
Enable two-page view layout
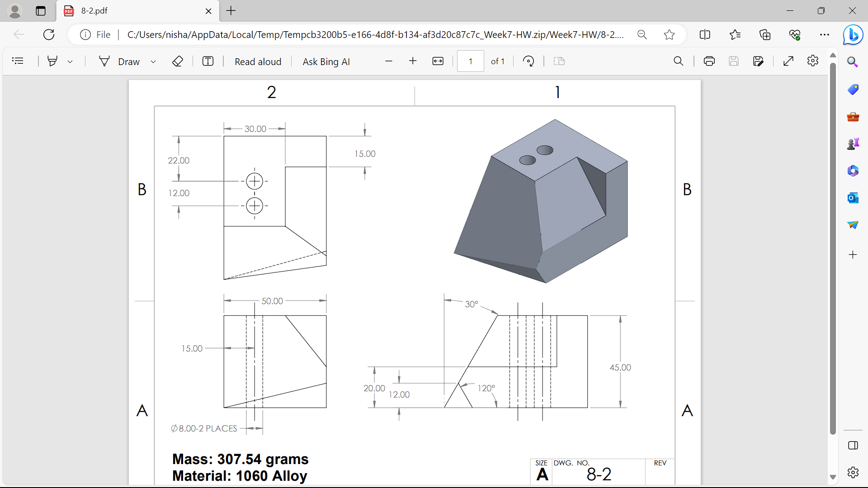[559, 61]
